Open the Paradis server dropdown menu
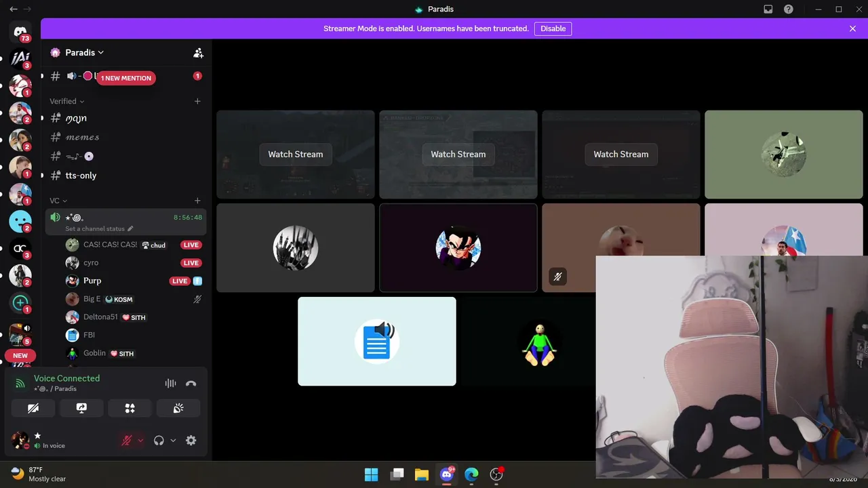The image size is (868, 488). (x=84, y=52)
